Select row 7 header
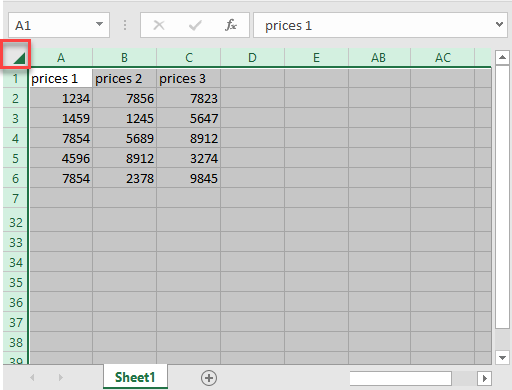 (15, 199)
